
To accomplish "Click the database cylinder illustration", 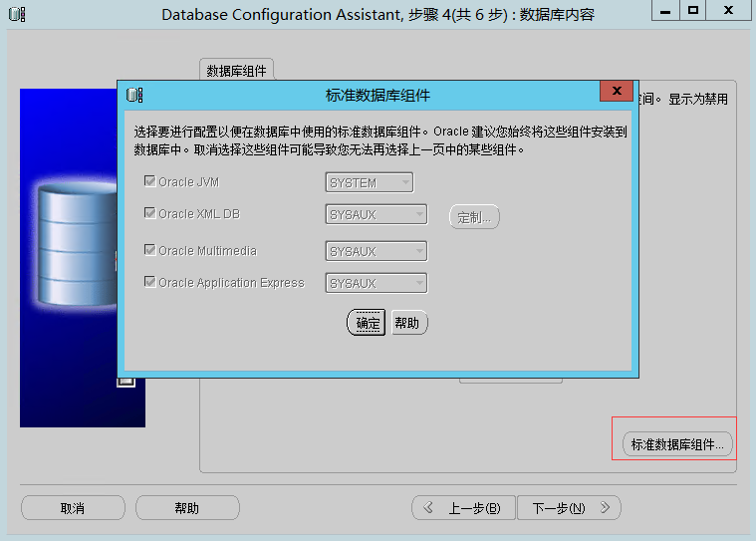I will point(77,243).
